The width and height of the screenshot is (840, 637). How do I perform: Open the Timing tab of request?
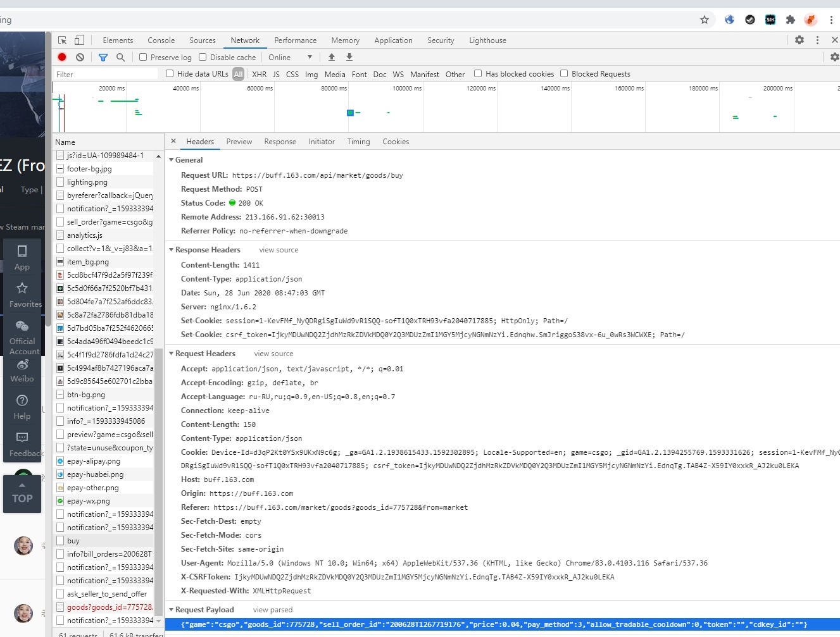click(358, 142)
